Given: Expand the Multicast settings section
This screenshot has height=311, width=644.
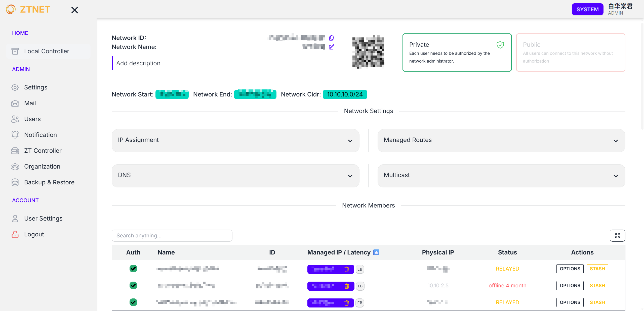Looking at the screenshot, I should pyautogui.click(x=501, y=176).
